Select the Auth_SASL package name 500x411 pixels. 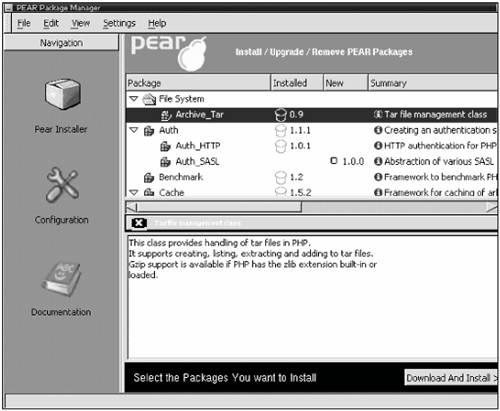tap(197, 162)
